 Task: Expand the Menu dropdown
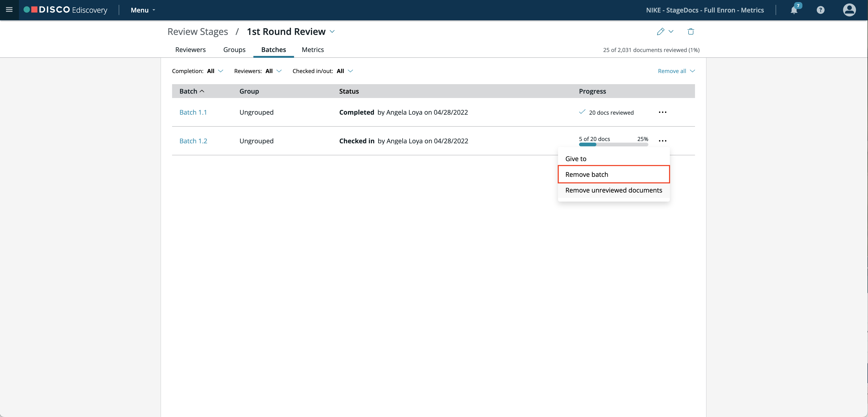click(143, 10)
